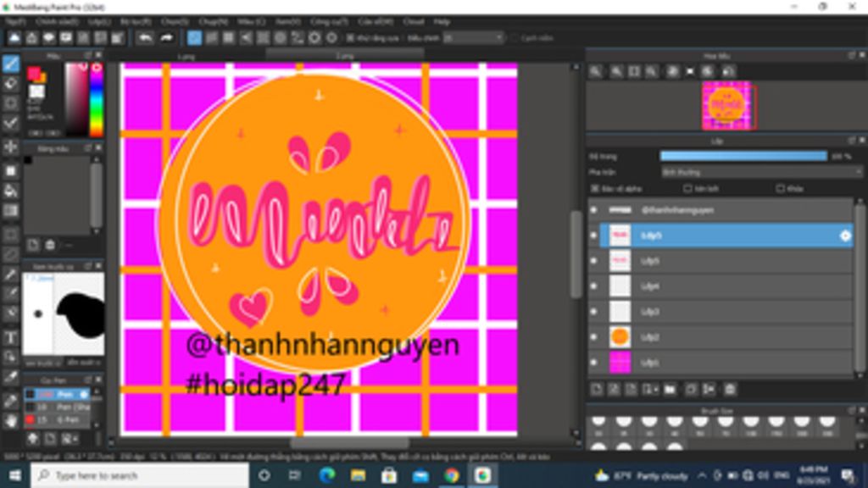This screenshot has height=488, width=868.
Task: Delete layer with trash icon
Action: coord(730,390)
